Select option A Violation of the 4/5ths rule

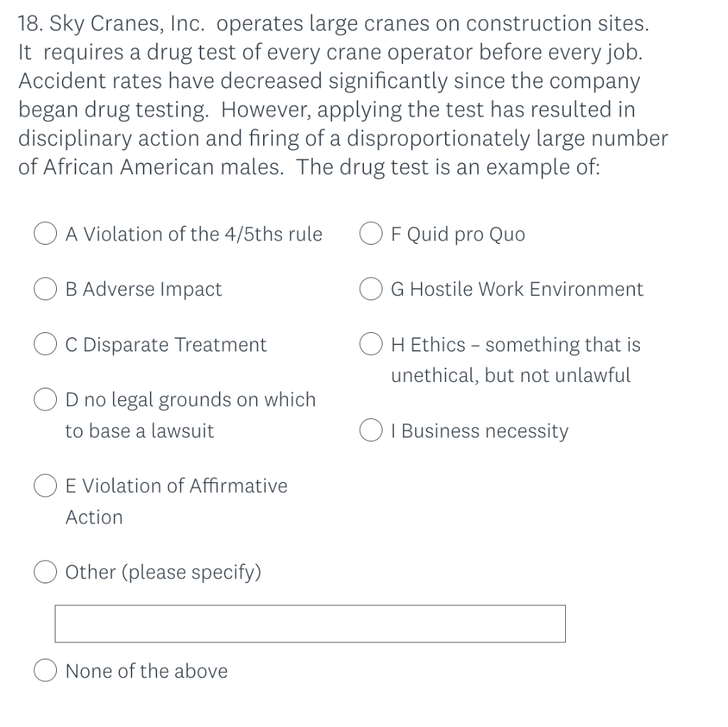[45, 233]
